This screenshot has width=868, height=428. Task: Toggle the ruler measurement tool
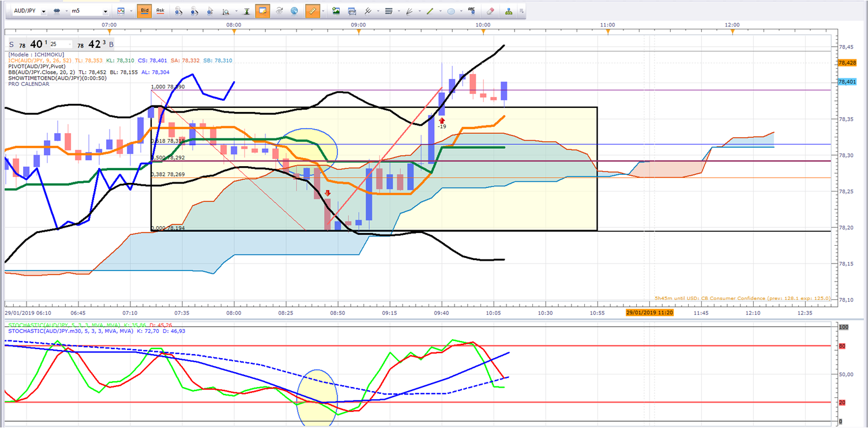313,11
